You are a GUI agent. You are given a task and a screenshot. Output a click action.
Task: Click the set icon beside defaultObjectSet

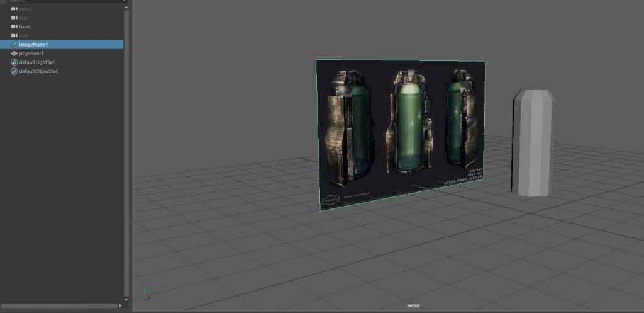(x=14, y=72)
